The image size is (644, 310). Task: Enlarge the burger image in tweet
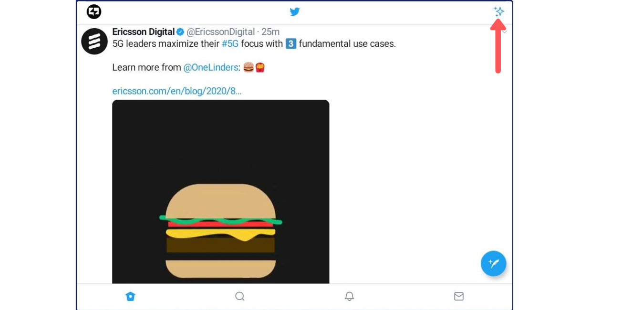tap(220, 191)
